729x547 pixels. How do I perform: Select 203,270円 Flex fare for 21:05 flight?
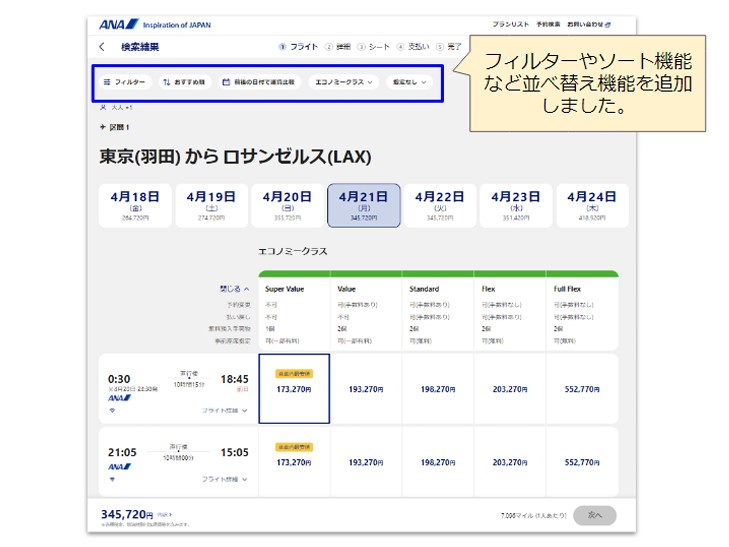pyautogui.click(x=510, y=462)
